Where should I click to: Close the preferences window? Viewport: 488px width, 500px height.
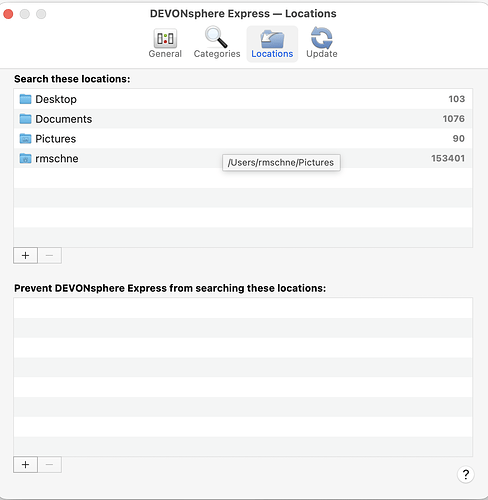pyautogui.click(x=8, y=14)
